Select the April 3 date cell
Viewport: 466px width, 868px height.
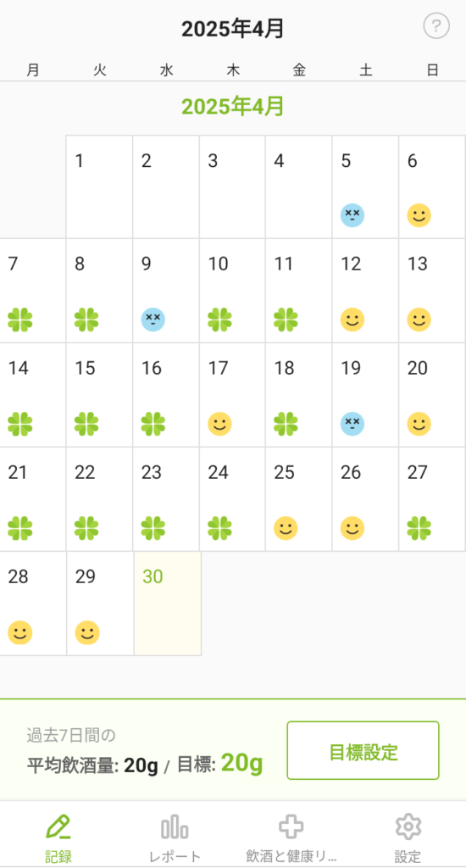pyautogui.click(x=232, y=187)
